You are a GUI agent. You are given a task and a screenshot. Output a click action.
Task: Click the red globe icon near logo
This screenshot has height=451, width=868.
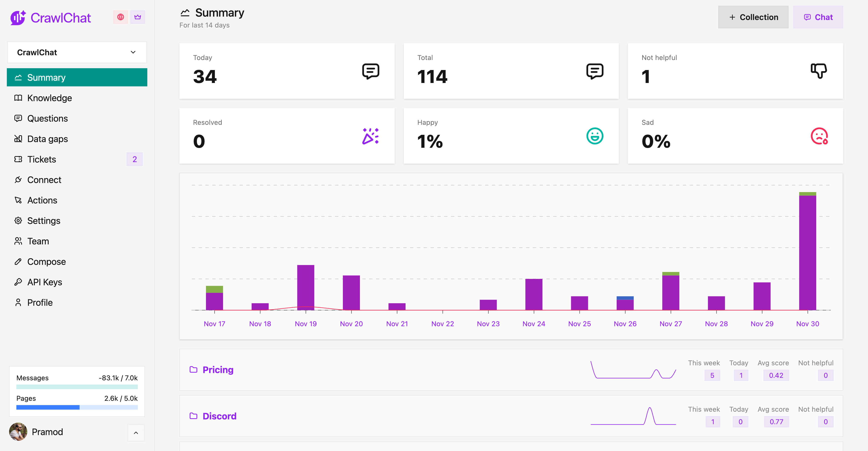pos(120,17)
